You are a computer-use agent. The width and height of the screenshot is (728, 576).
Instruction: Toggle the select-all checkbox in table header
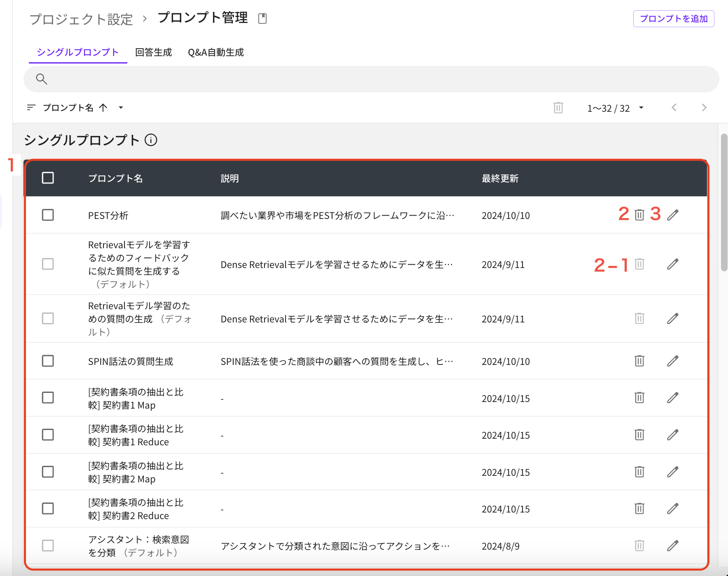click(48, 178)
